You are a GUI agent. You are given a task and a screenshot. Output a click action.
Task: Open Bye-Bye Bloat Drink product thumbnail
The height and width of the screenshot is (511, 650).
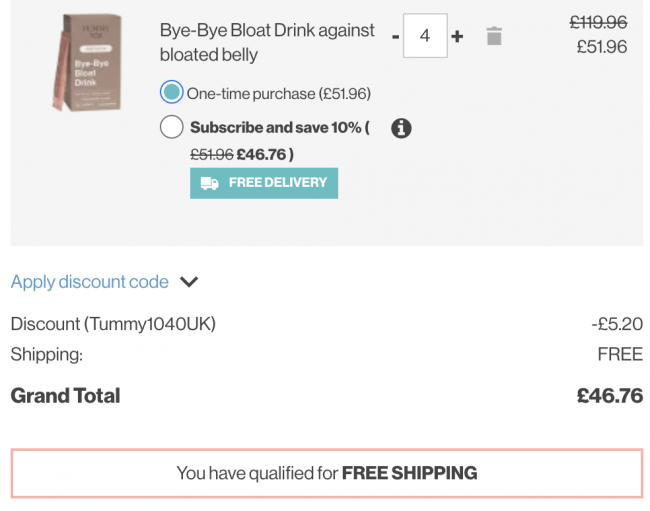click(88, 62)
